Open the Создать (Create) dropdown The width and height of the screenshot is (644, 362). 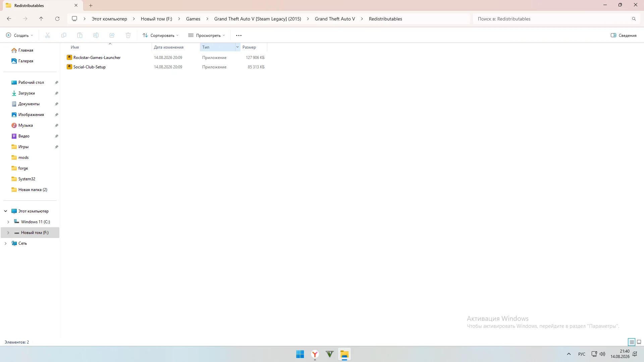point(20,35)
